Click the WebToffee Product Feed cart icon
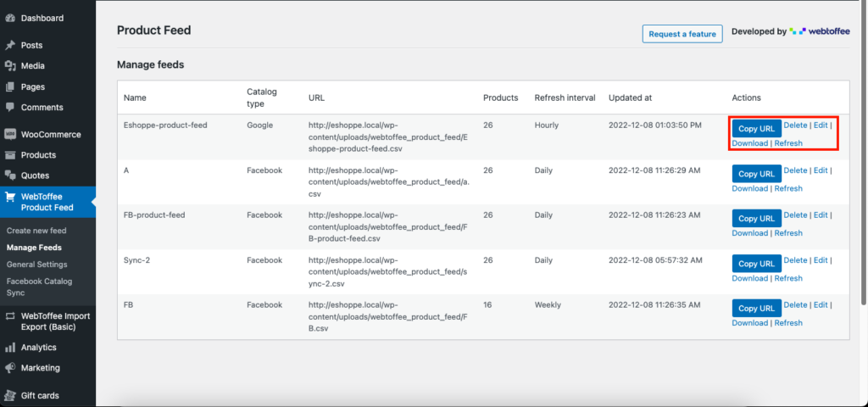This screenshot has width=868, height=407. [9, 197]
